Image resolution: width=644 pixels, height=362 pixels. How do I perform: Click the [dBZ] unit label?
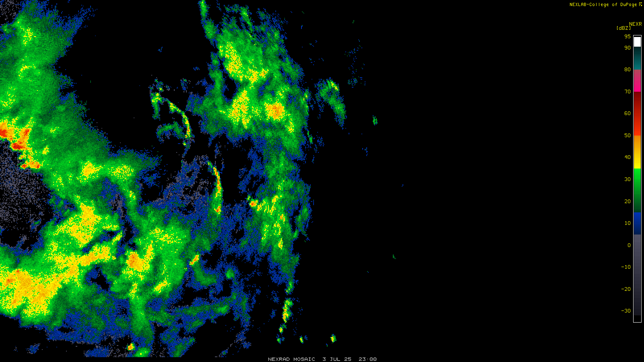[623, 28]
